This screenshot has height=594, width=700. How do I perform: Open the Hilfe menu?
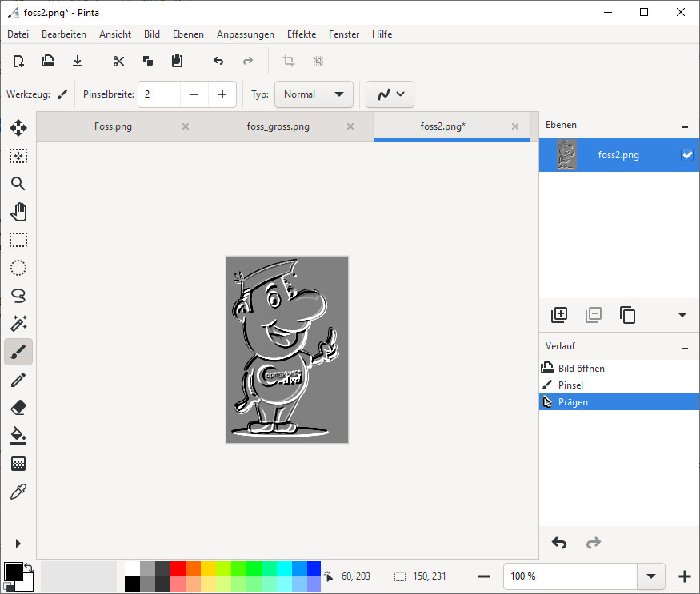(382, 34)
